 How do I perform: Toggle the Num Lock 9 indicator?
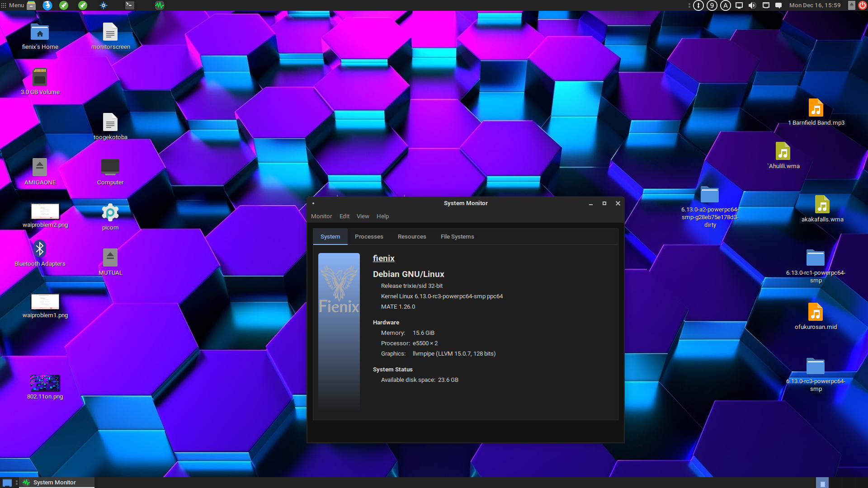pos(712,5)
